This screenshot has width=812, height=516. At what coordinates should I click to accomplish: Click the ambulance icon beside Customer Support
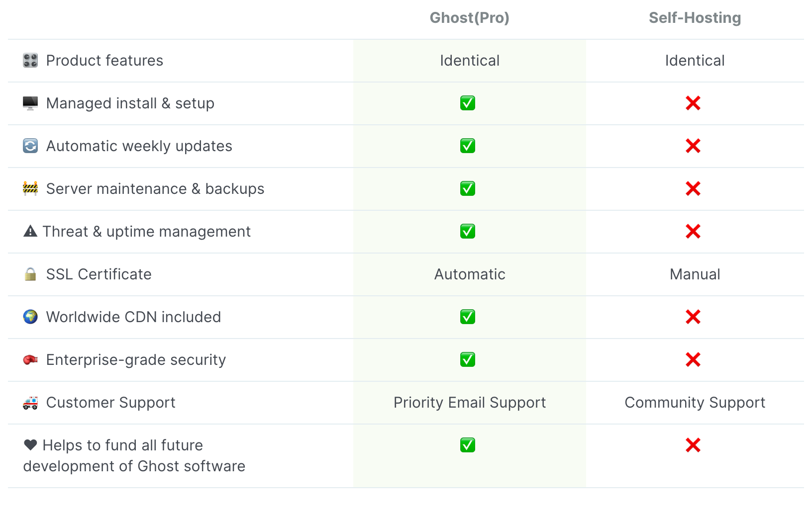click(30, 403)
